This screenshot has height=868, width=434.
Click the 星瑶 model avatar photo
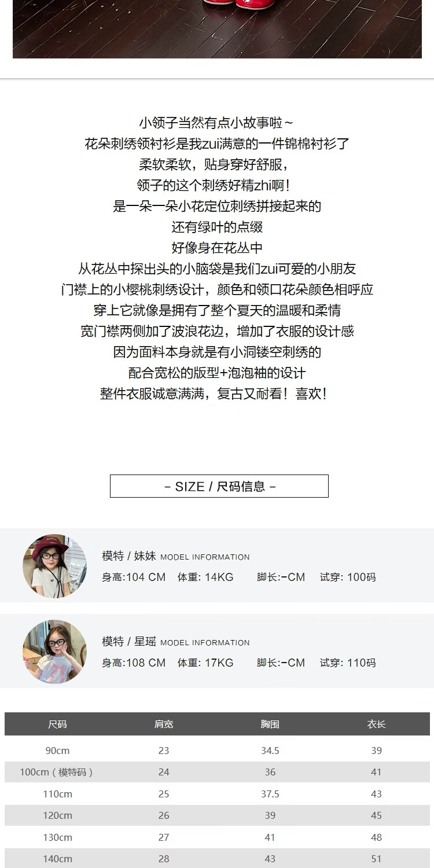tap(54, 652)
